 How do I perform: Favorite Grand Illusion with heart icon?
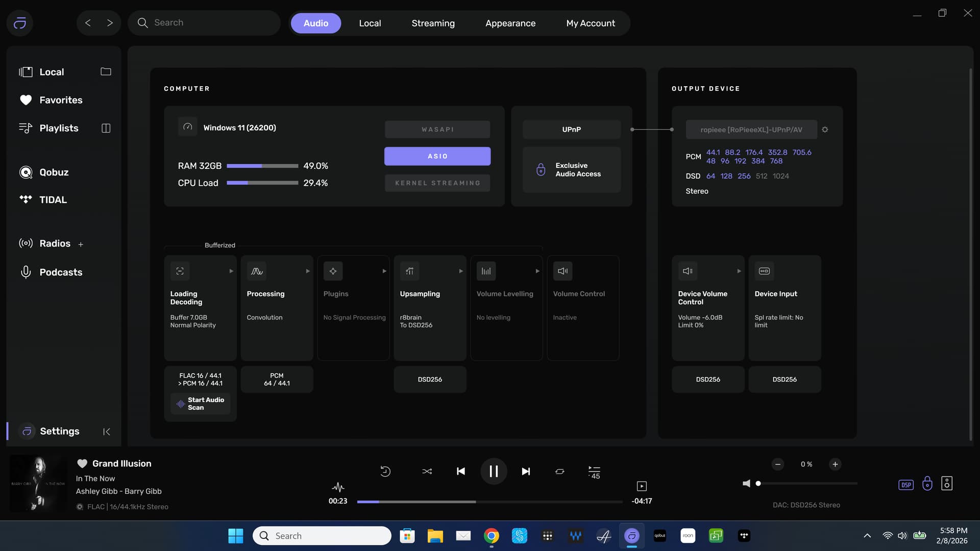(82, 464)
